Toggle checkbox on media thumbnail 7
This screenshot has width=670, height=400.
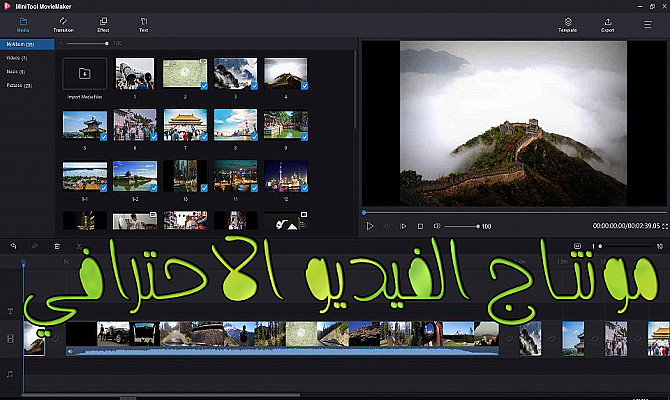coord(204,137)
